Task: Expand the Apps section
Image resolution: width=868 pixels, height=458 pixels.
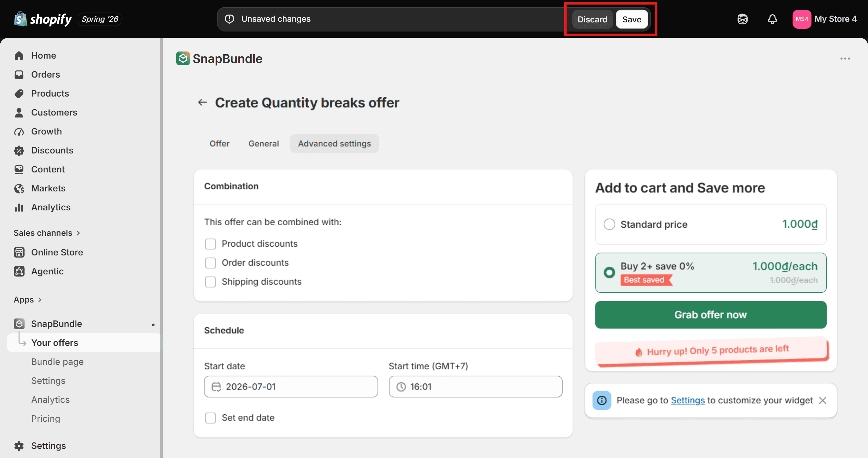Action: [27, 300]
